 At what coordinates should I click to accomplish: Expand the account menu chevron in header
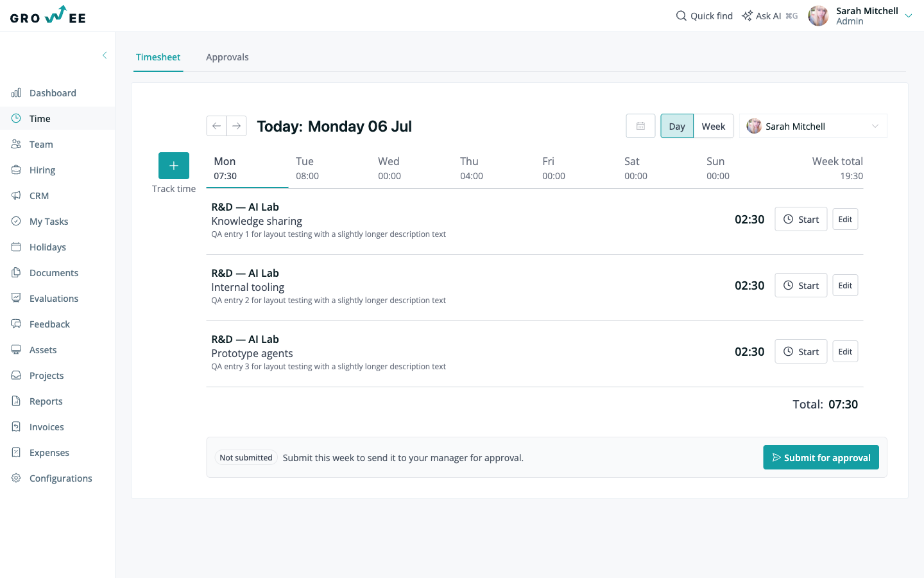(909, 16)
